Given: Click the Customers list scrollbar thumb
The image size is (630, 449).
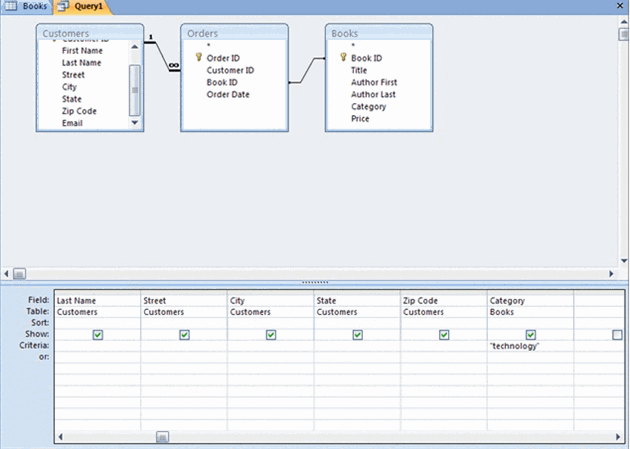Looking at the screenshot, I should tap(135, 90).
